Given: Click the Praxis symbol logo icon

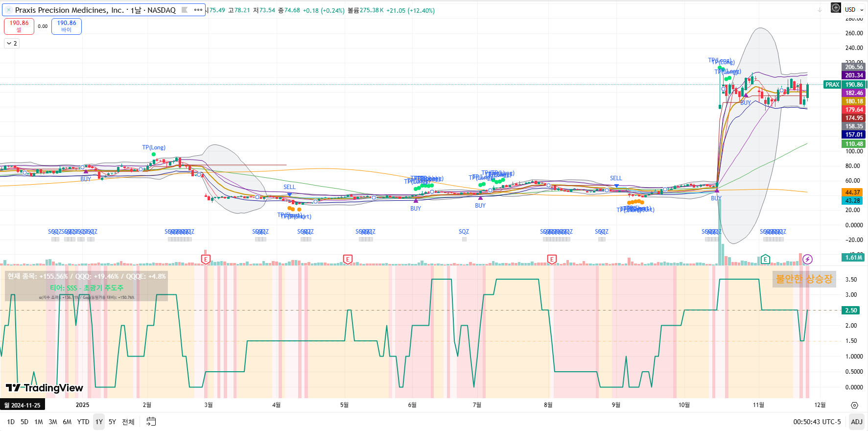Looking at the screenshot, I should point(8,10).
